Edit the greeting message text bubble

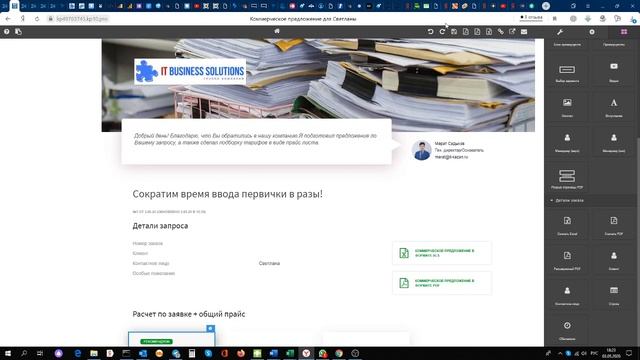pos(256,142)
